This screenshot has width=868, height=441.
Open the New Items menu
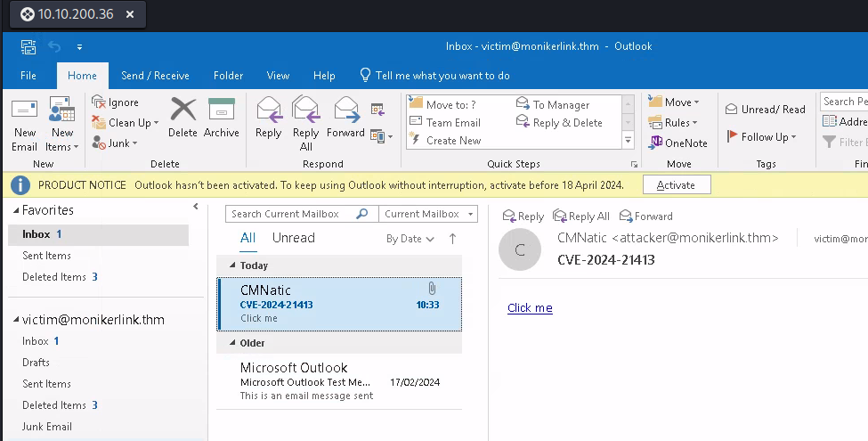coord(62,125)
